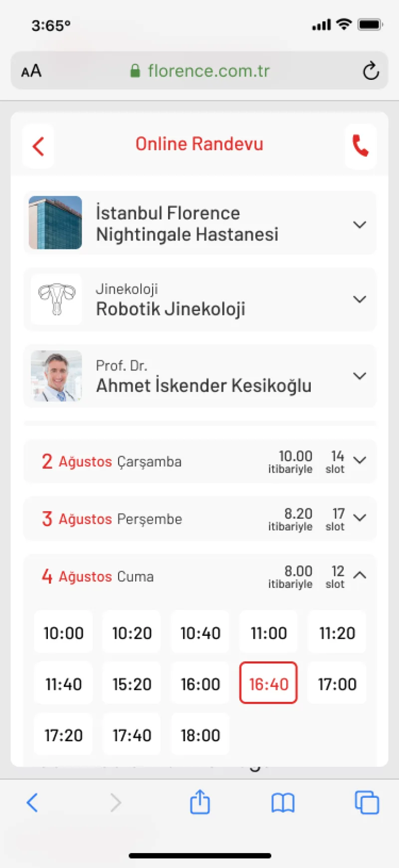Pick the 11:20 appointment time
This screenshot has width=399, height=868.
click(337, 632)
